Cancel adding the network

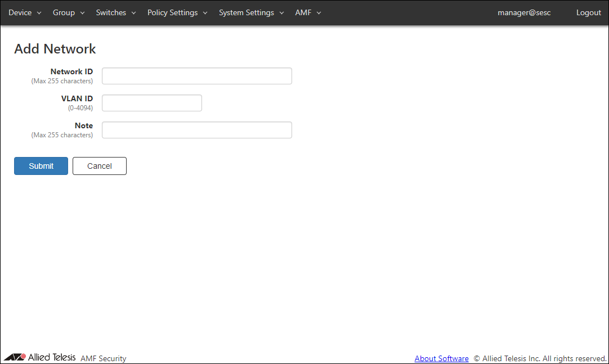click(x=100, y=166)
